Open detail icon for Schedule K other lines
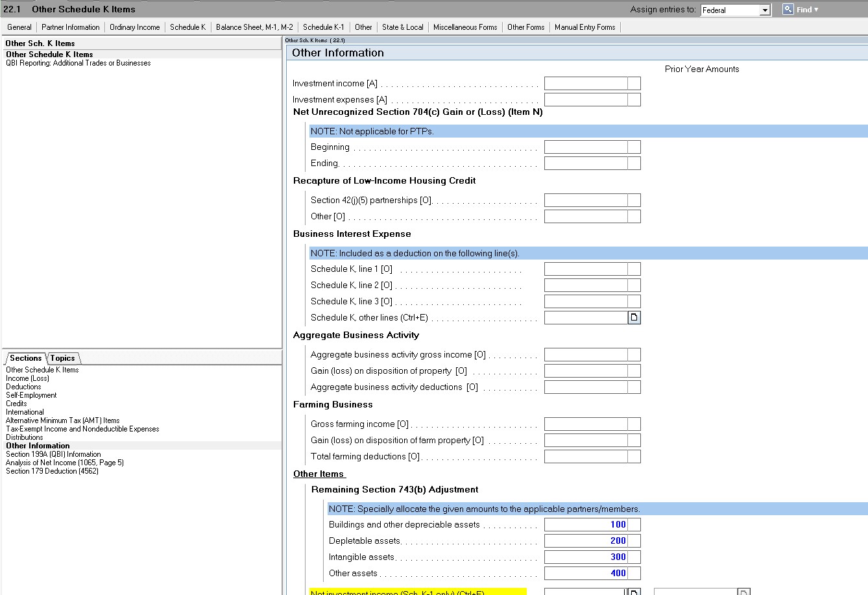The image size is (868, 595). (x=634, y=317)
